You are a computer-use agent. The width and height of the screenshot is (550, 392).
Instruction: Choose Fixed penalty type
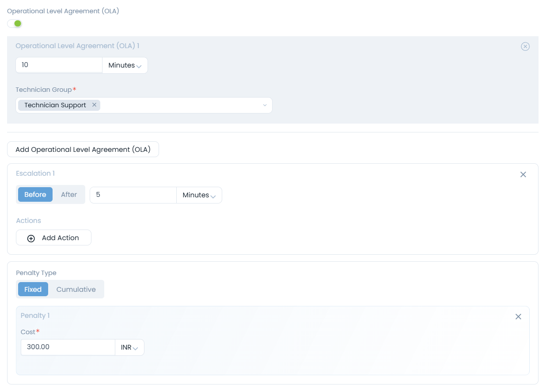coord(33,290)
